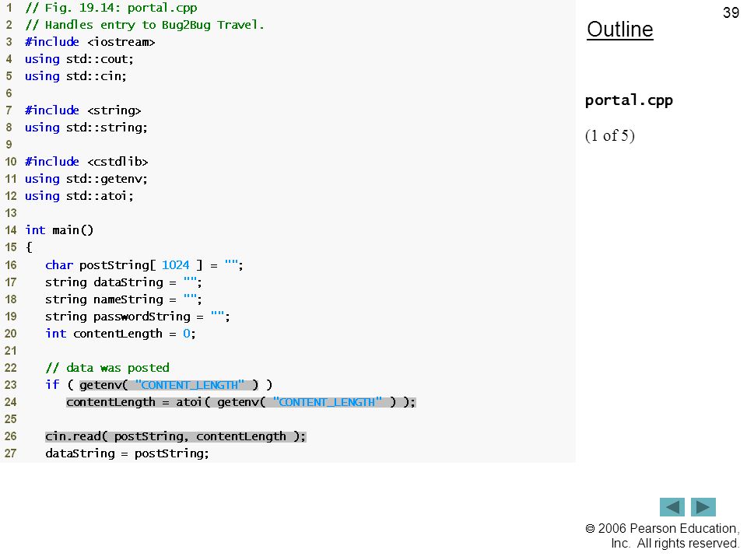The image size is (747, 560).
Task: Go to the previous slide arrow
Action: coord(672,506)
